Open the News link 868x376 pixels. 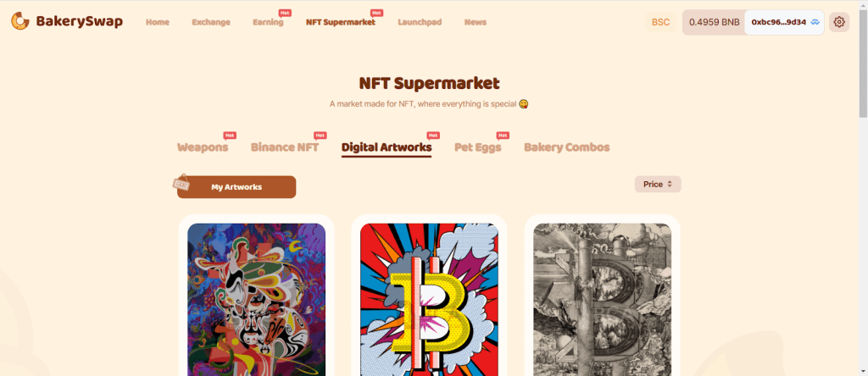coord(476,22)
